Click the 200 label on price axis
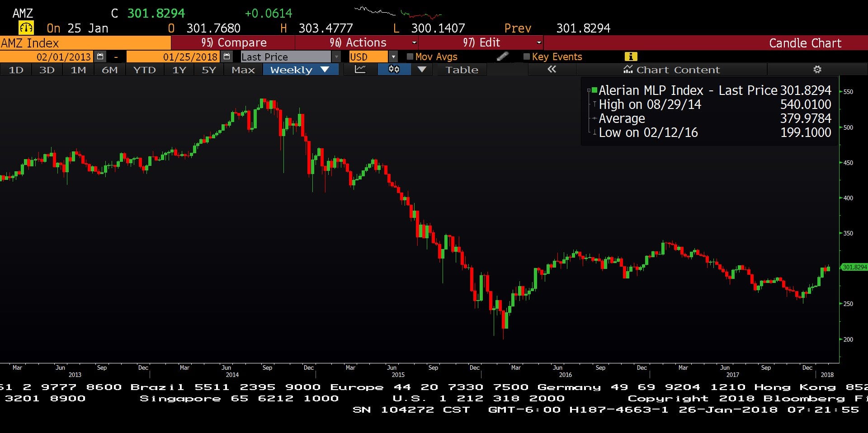 [848, 339]
